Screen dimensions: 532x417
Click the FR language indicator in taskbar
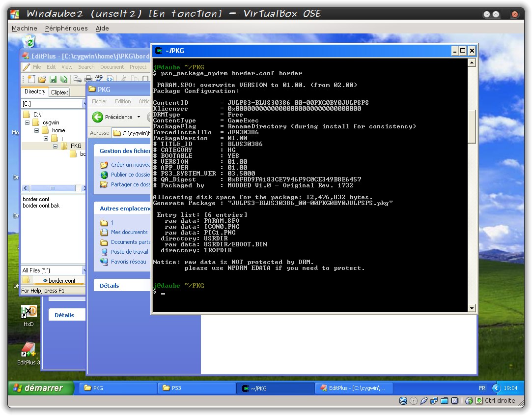click(x=482, y=388)
